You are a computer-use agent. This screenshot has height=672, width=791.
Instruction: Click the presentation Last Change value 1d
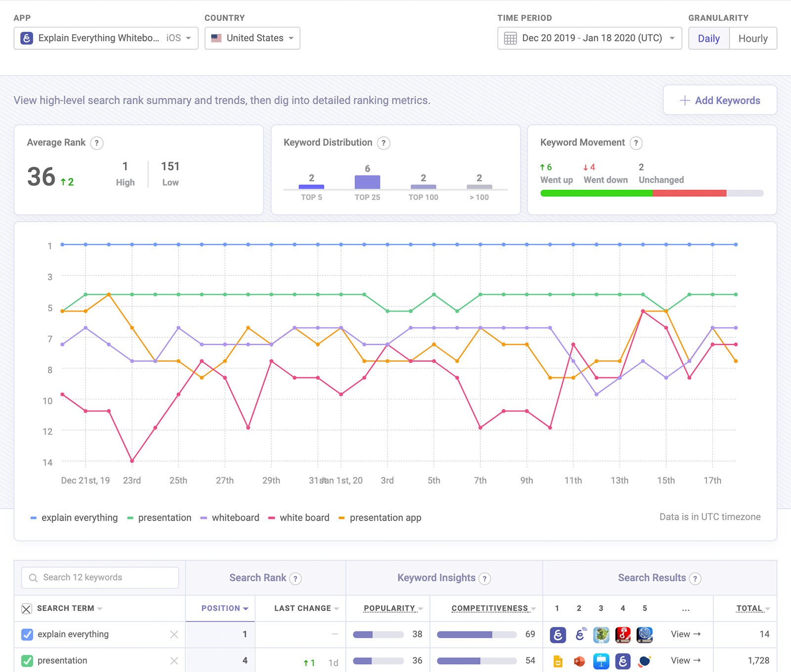pos(333,663)
